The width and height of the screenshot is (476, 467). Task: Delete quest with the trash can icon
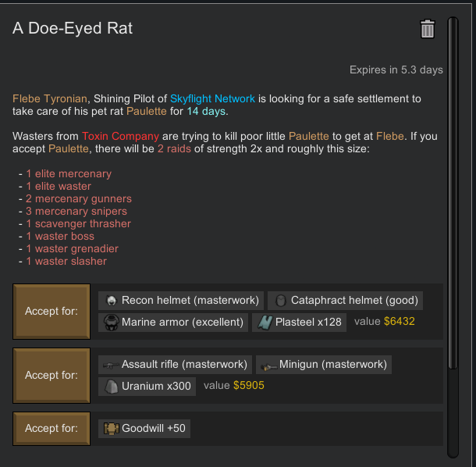click(427, 30)
